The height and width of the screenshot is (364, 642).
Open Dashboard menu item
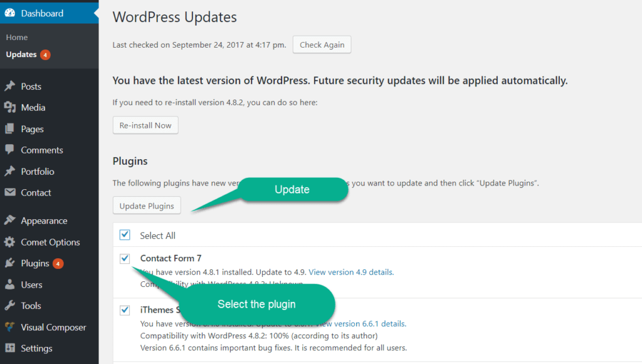(49, 13)
